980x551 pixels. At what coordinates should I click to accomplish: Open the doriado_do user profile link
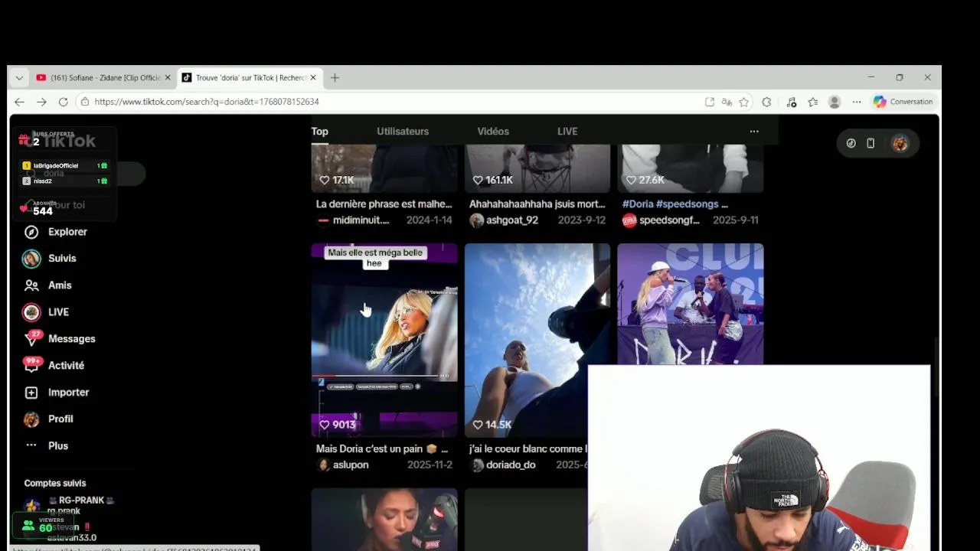click(x=511, y=465)
